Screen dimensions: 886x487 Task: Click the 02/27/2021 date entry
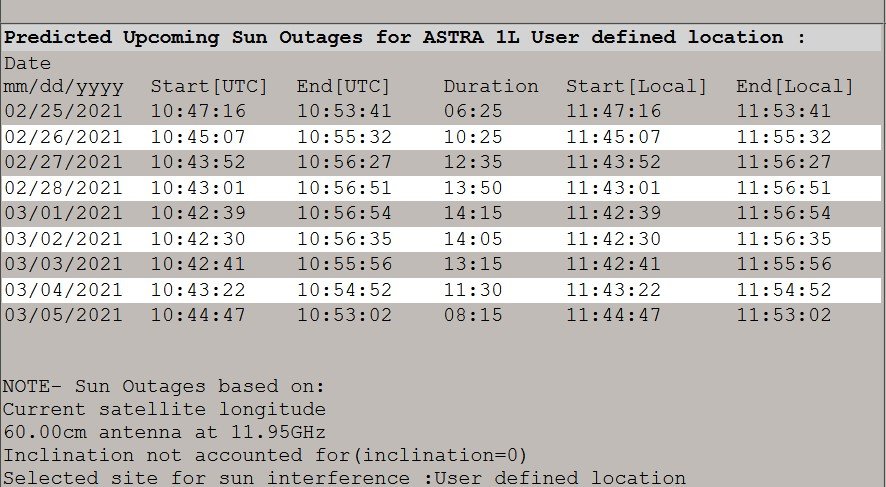point(63,162)
